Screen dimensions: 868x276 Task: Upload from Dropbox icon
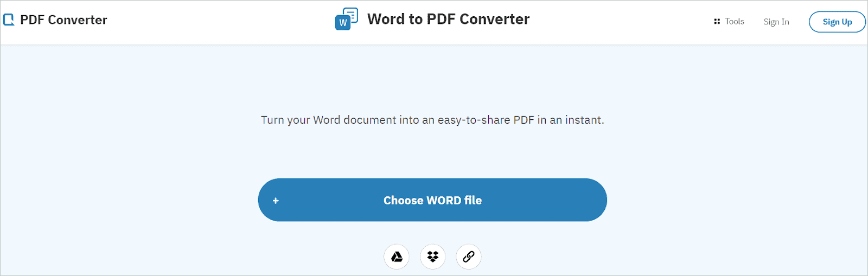(432, 256)
